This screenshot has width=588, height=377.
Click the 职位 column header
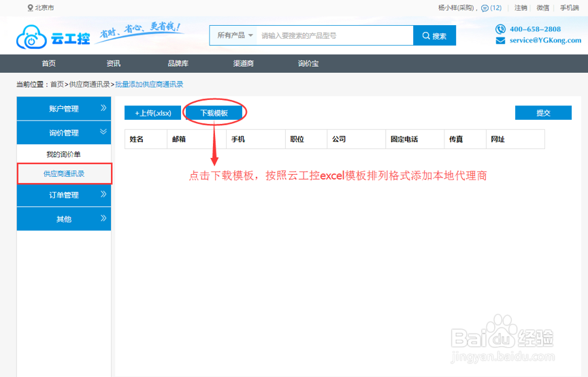[x=306, y=140]
